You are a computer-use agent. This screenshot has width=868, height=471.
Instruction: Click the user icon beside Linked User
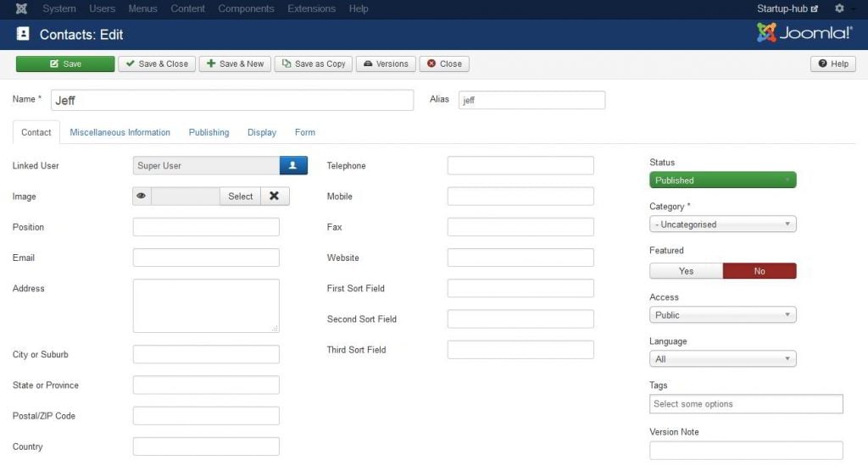[293, 166]
